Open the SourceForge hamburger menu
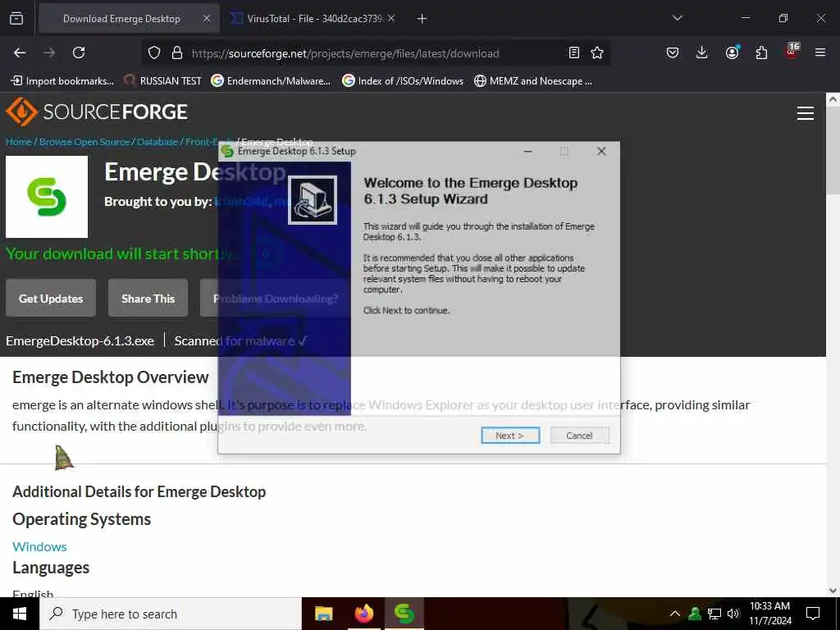The height and width of the screenshot is (630, 840). tap(806, 113)
